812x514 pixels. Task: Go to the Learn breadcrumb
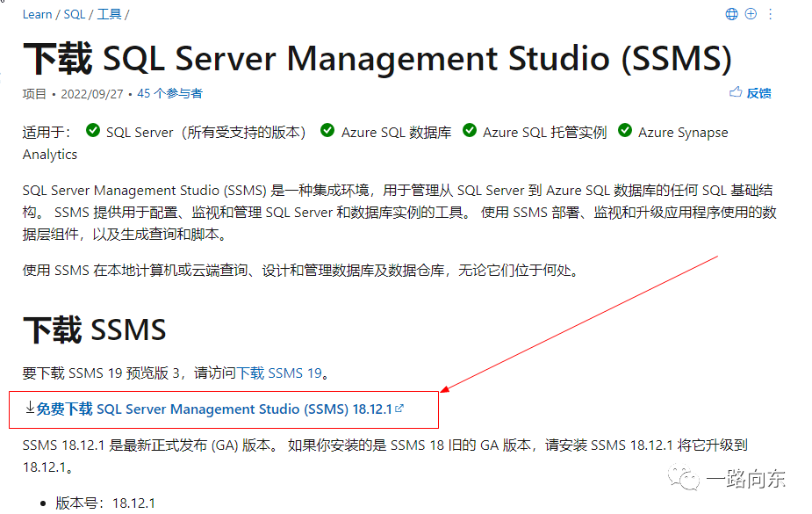tap(37, 15)
